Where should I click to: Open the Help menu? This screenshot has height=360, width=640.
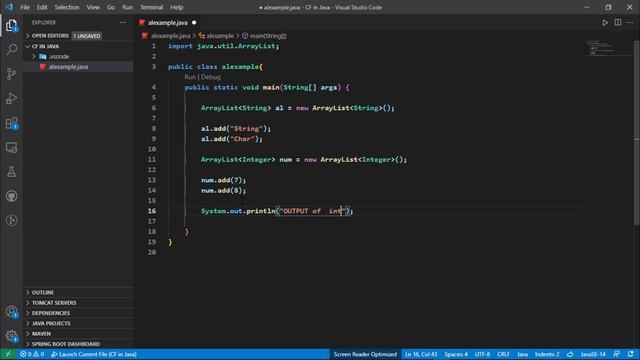pyautogui.click(x=176, y=7)
